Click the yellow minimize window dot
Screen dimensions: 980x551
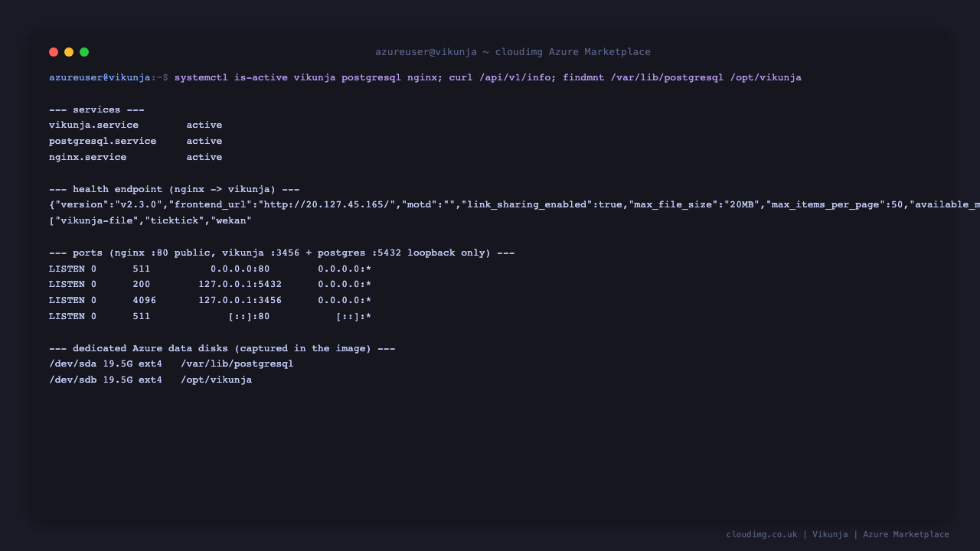(x=69, y=52)
